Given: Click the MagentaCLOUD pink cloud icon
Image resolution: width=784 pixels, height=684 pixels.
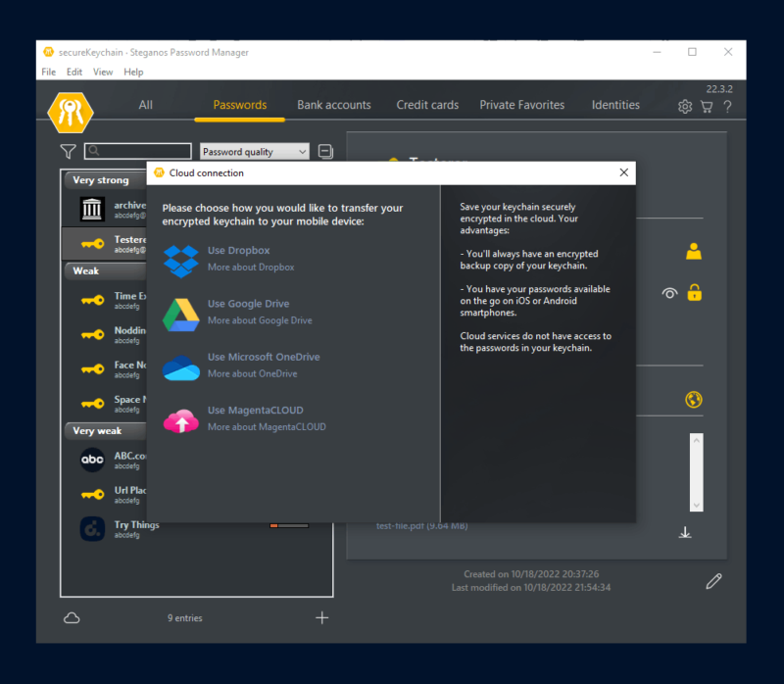Looking at the screenshot, I should click(x=181, y=421).
